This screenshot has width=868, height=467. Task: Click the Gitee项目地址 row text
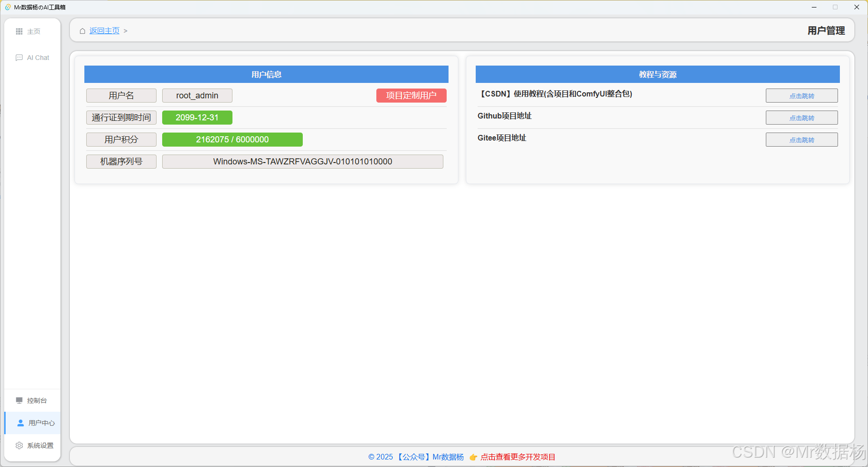(x=501, y=138)
